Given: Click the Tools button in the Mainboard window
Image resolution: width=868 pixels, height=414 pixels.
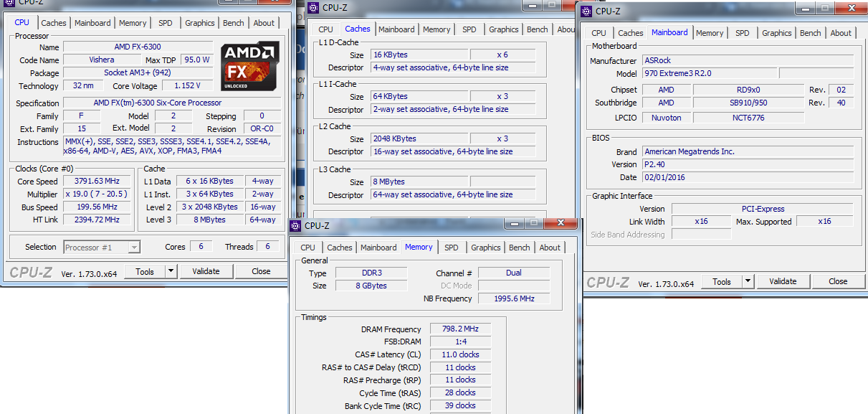Looking at the screenshot, I should coord(722,281).
